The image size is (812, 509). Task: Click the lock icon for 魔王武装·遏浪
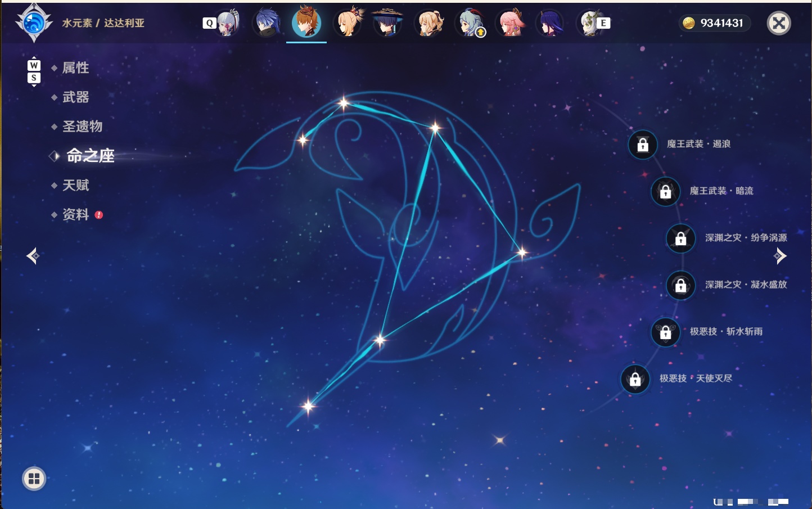[643, 145]
